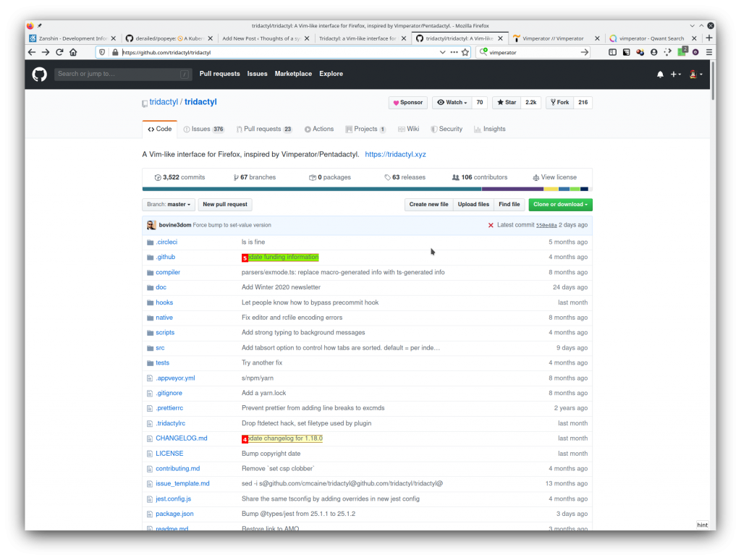The height and width of the screenshot is (560, 741).
Task: Click the browser search box with vimperator
Action: (x=533, y=53)
